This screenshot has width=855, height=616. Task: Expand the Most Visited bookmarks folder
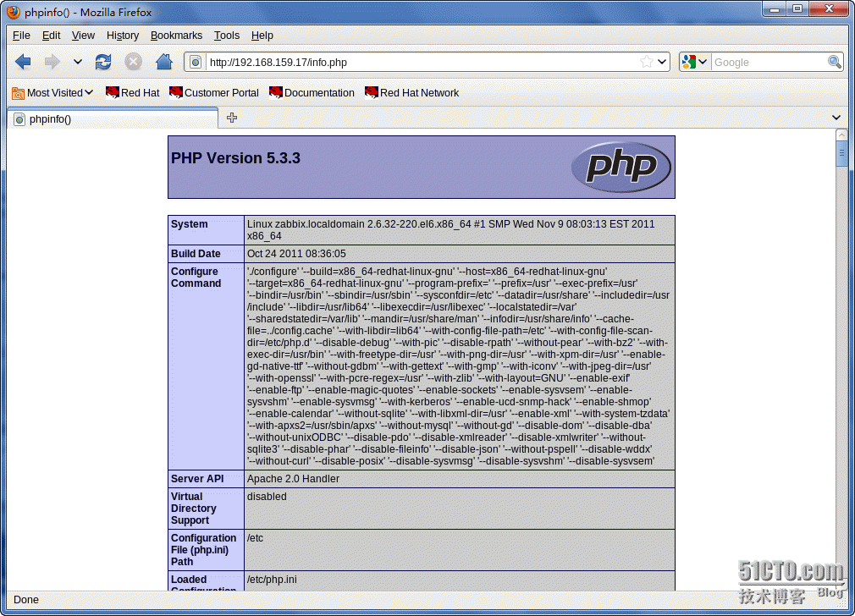pyautogui.click(x=52, y=93)
